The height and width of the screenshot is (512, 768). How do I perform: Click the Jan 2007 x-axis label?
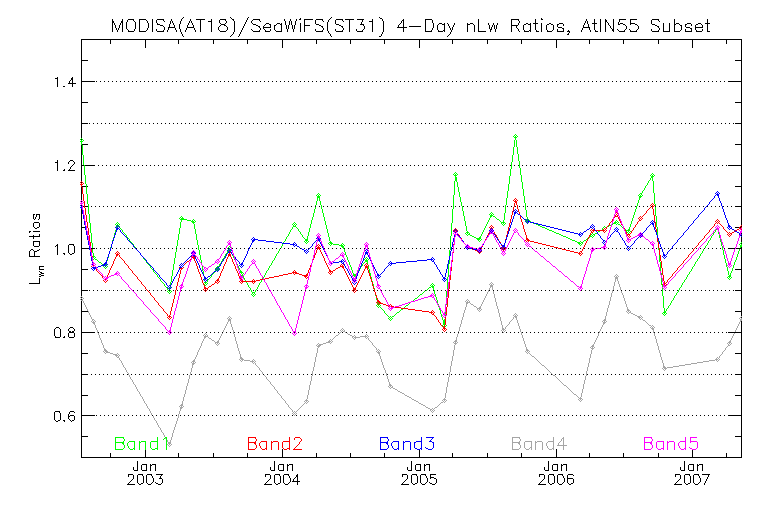click(692, 473)
